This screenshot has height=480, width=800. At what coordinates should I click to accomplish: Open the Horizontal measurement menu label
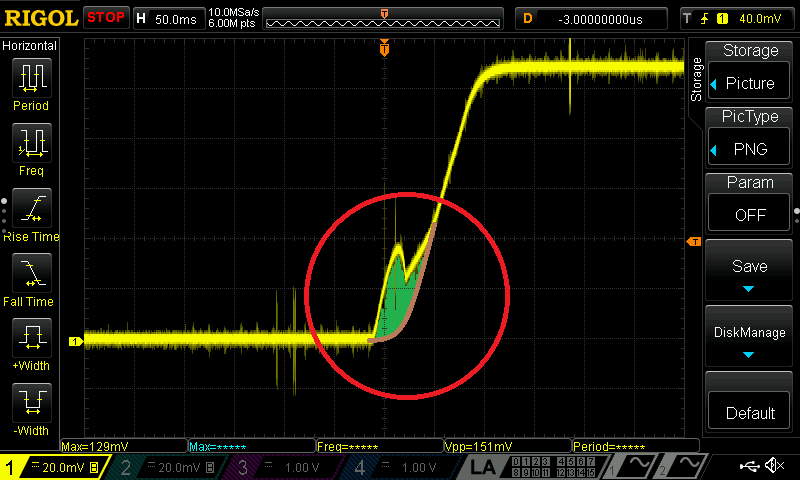click(30, 46)
